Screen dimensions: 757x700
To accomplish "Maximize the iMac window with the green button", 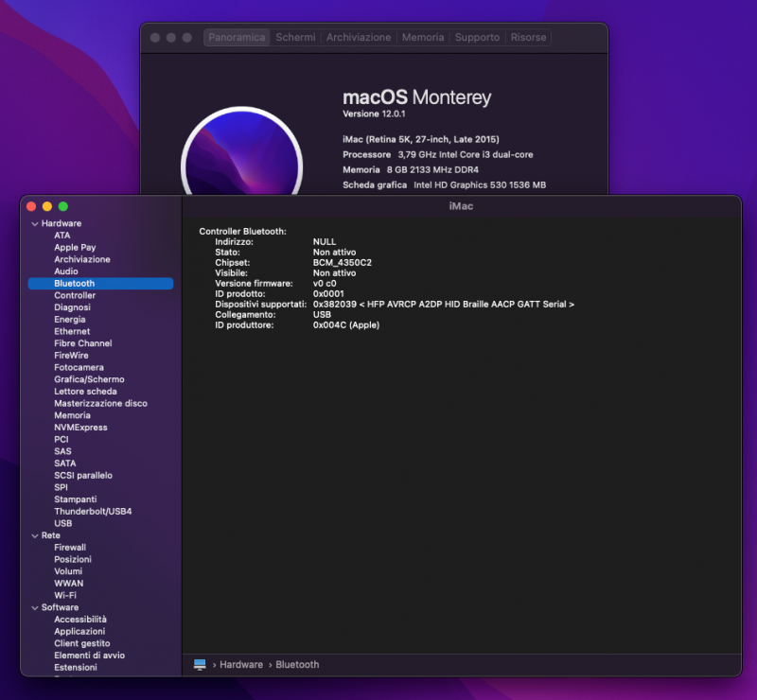I will tap(62, 206).
